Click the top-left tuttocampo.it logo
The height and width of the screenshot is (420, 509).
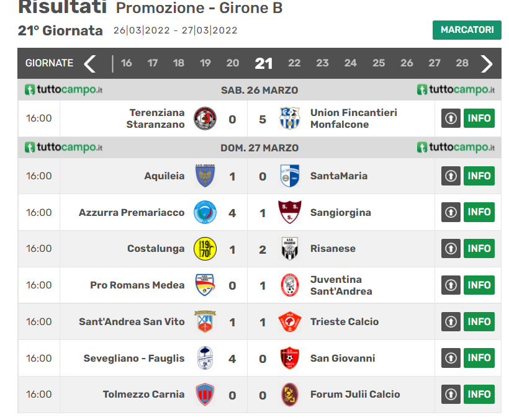coord(64,90)
